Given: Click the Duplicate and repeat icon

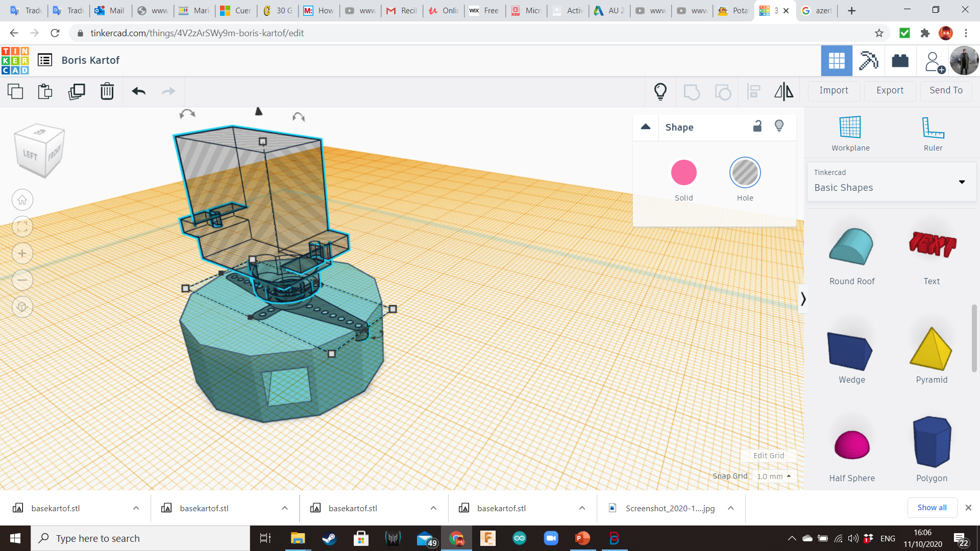Looking at the screenshot, I should 77,91.
